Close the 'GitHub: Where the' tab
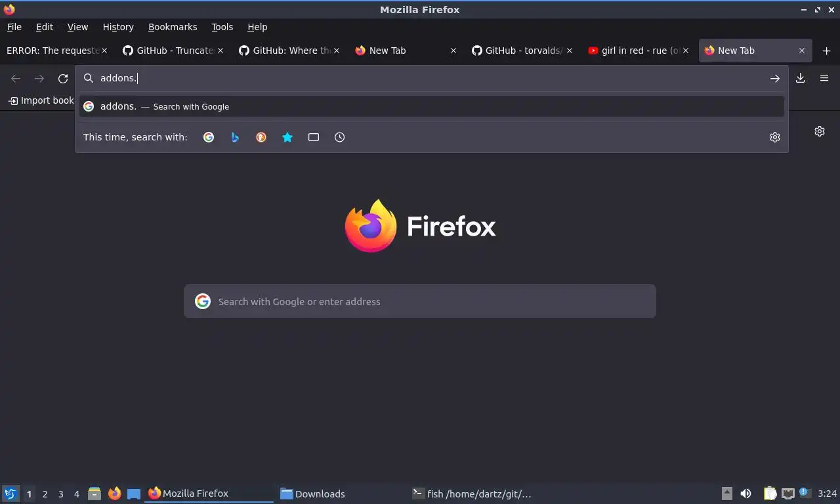 tap(337, 51)
